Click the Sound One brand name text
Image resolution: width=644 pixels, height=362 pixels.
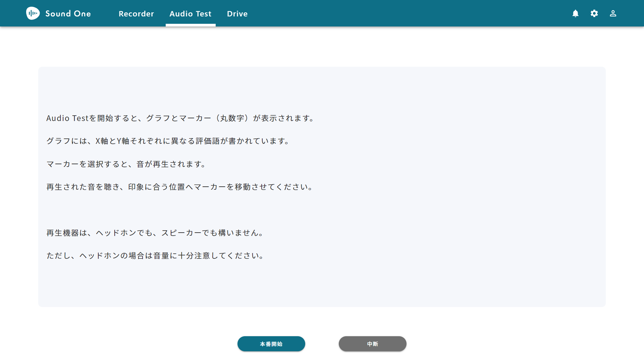pos(68,14)
